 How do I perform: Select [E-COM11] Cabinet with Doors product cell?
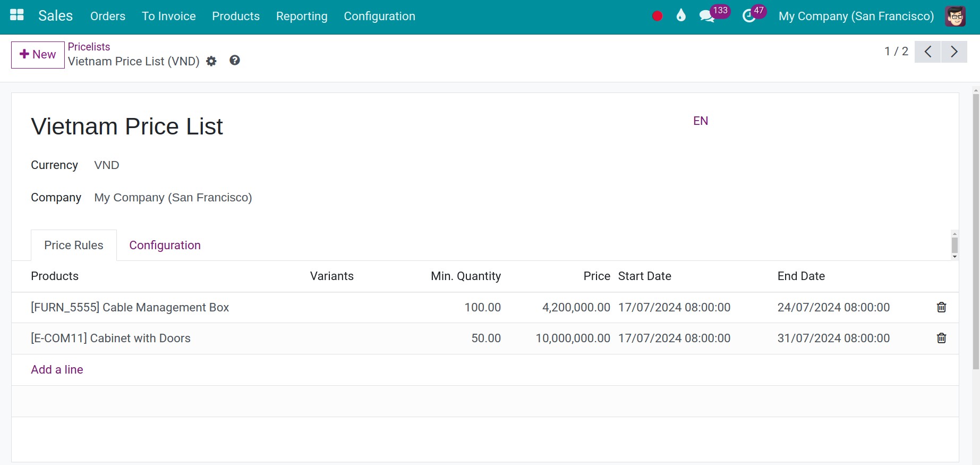(x=110, y=338)
